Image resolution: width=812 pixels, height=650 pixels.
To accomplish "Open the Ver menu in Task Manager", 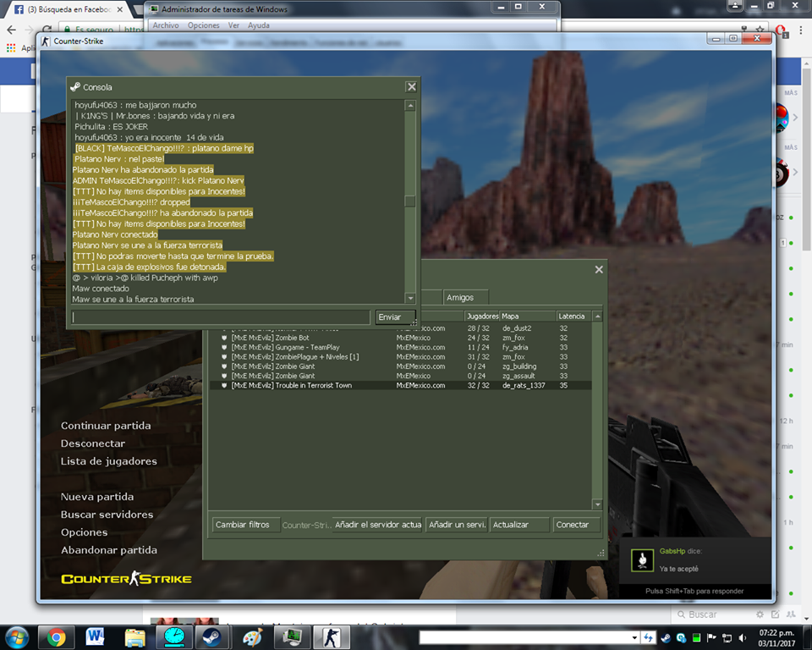I will (234, 25).
